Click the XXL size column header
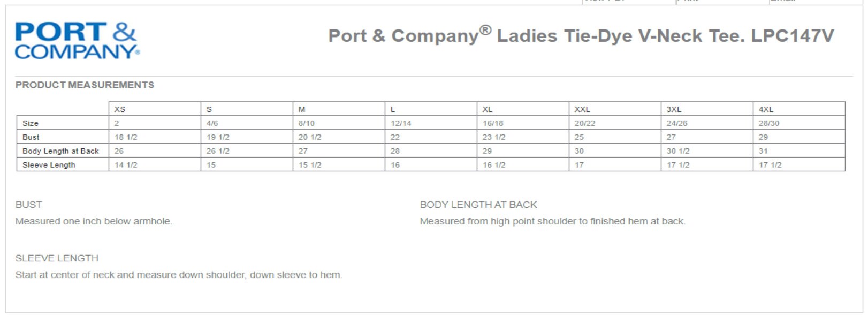 click(x=615, y=109)
